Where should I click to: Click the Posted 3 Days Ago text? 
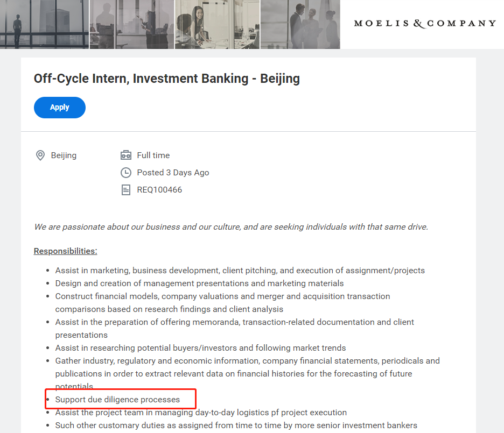click(173, 173)
